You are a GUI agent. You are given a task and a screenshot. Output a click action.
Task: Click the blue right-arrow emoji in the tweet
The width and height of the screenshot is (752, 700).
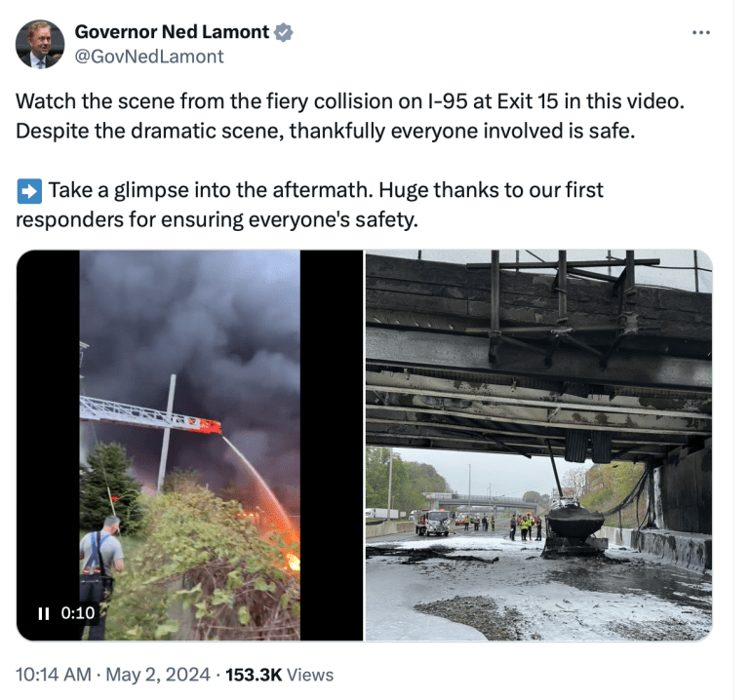click(29, 191)
